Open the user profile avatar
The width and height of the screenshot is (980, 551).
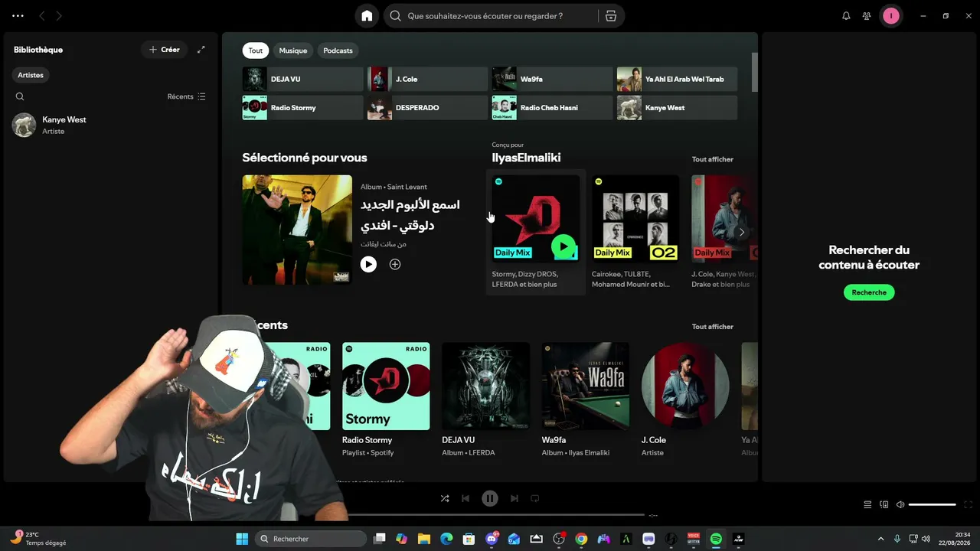890,16
